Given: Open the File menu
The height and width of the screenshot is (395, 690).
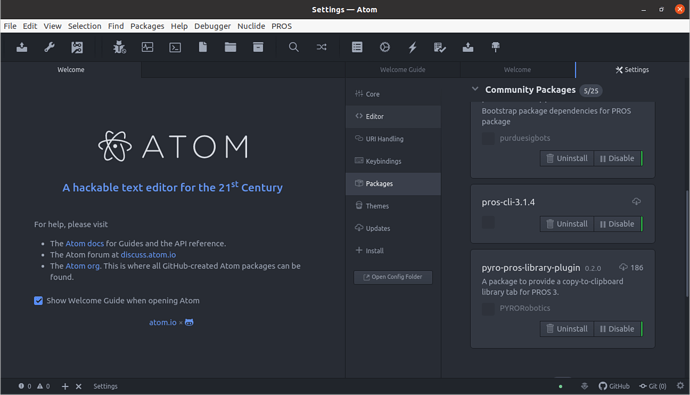Looking at the screenshot, I should point(10,26).
